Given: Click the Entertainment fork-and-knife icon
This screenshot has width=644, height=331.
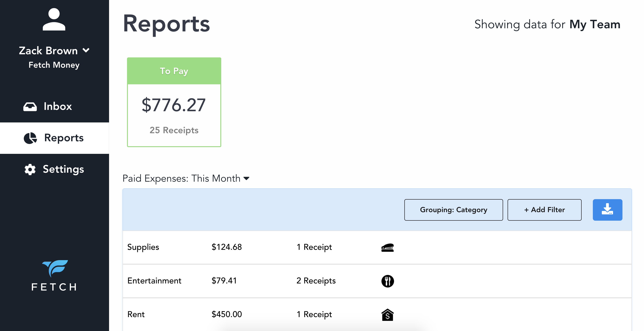Looking at the screenshot, I should pyautogui.click(x=387, y=281).
